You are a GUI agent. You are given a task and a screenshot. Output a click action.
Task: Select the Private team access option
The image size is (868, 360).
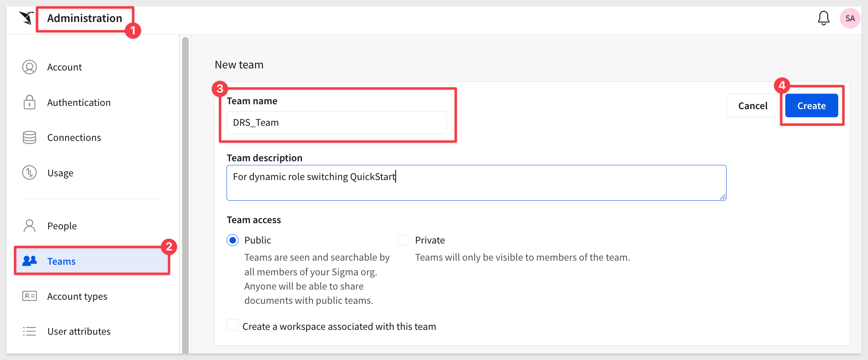coord(403,240)
